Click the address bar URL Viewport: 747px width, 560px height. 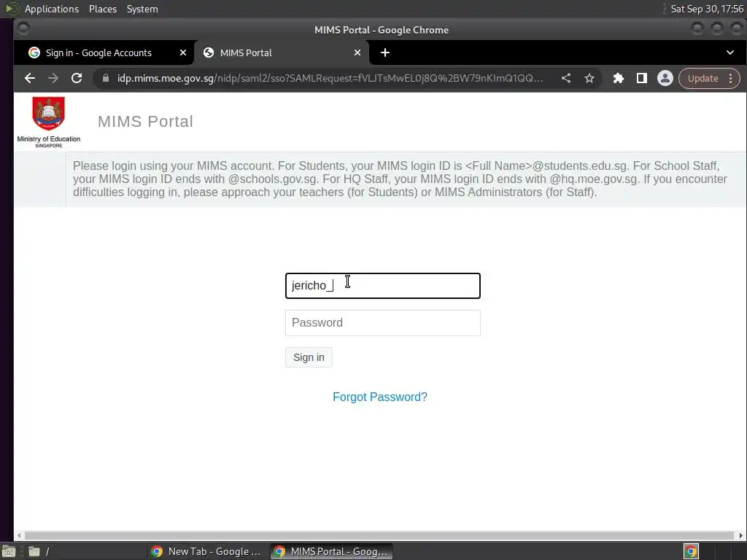(x=330, y=78)
